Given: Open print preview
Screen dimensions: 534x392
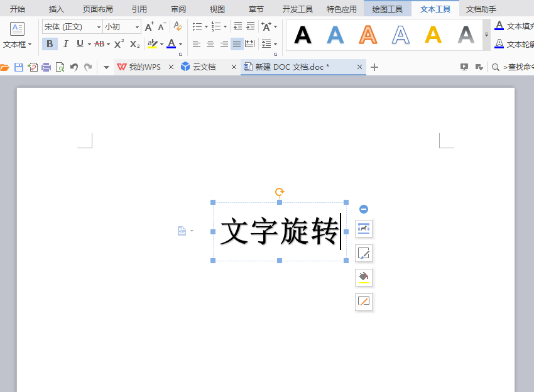Looking at the screenshot, I should click(x=60, y=67).
